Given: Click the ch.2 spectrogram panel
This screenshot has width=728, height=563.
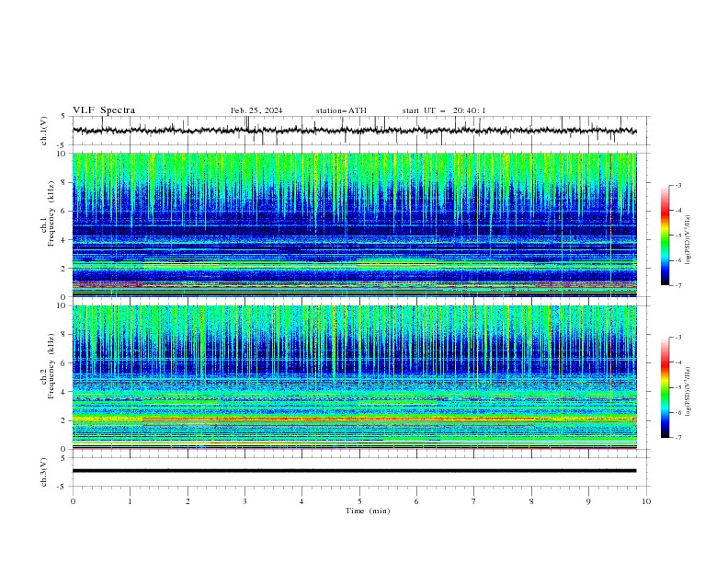Looking at the screenshot, I should click(355, 377).
